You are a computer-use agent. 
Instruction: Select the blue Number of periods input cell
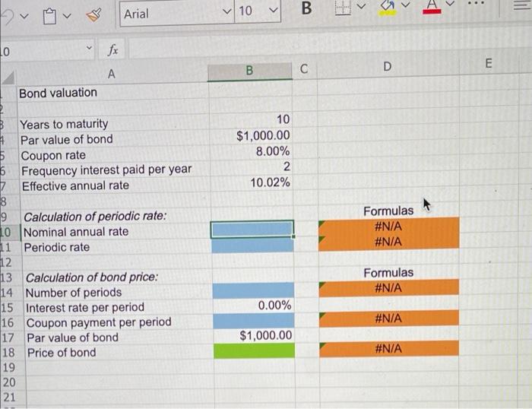tap(253, 290)
